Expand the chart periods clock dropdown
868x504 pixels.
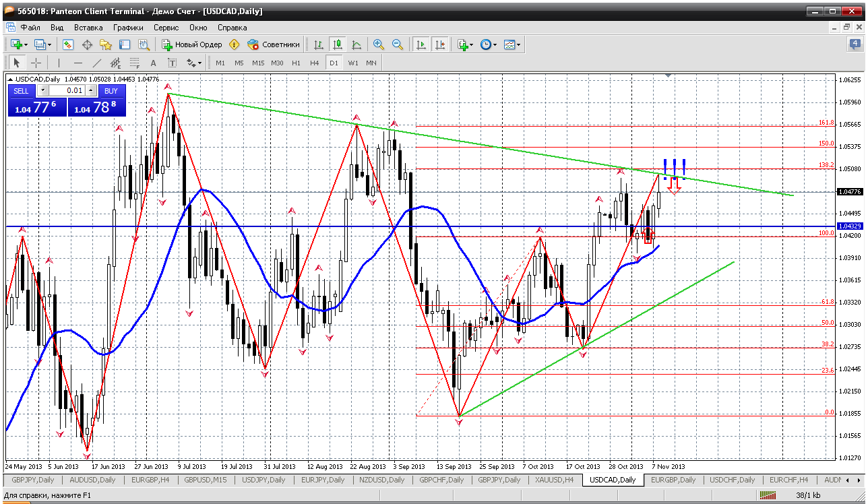click(489, 44)
